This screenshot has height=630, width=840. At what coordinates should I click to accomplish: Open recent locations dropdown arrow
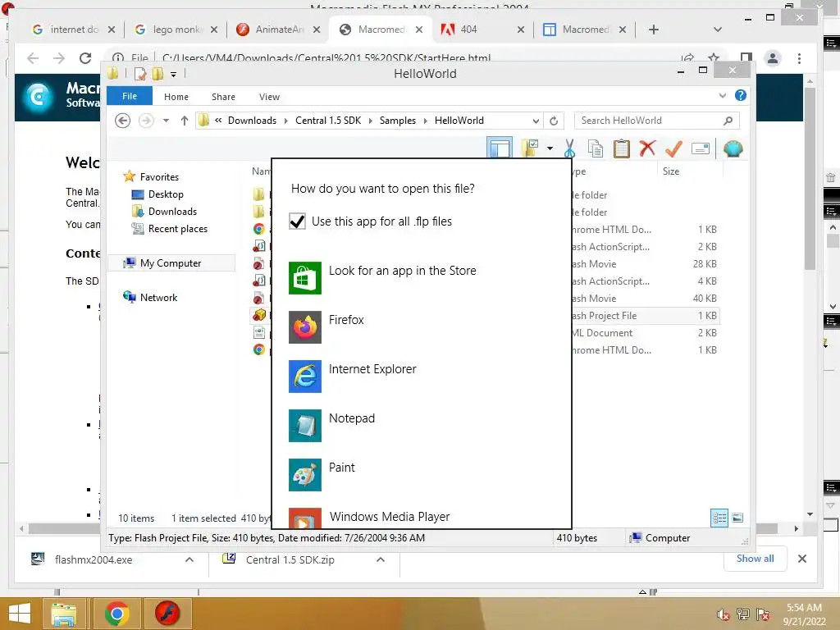pos(166,121)
